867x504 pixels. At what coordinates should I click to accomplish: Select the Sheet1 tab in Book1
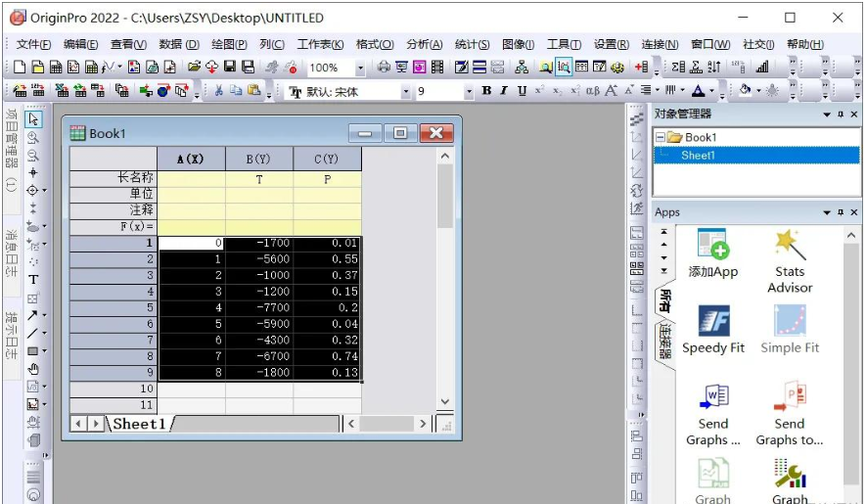pyautogui.click(x=139, y=424)
